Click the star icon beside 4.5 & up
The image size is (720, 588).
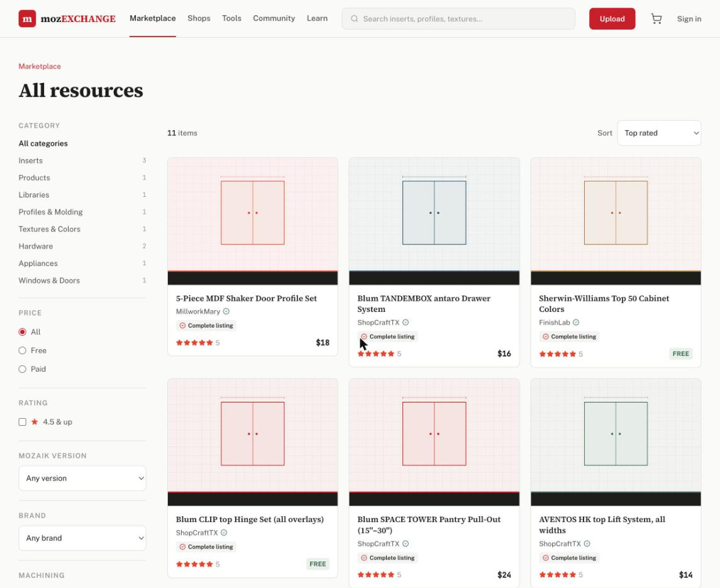coord(35,422)
